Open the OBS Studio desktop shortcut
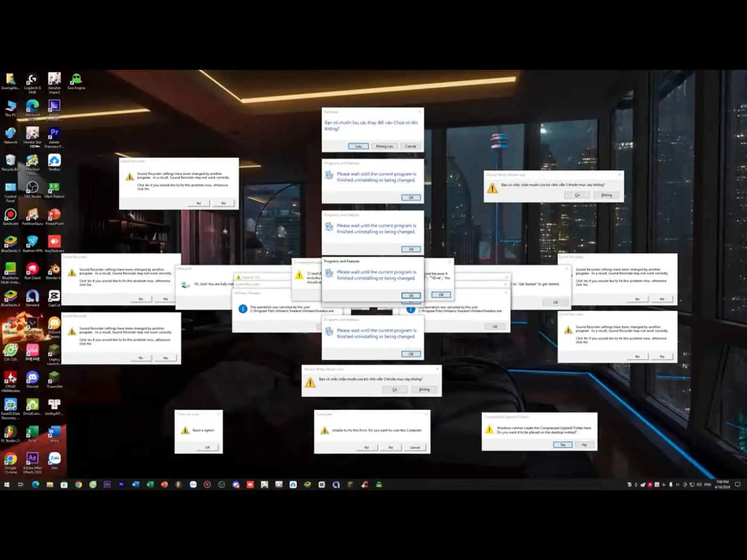 tap(32, 190)
